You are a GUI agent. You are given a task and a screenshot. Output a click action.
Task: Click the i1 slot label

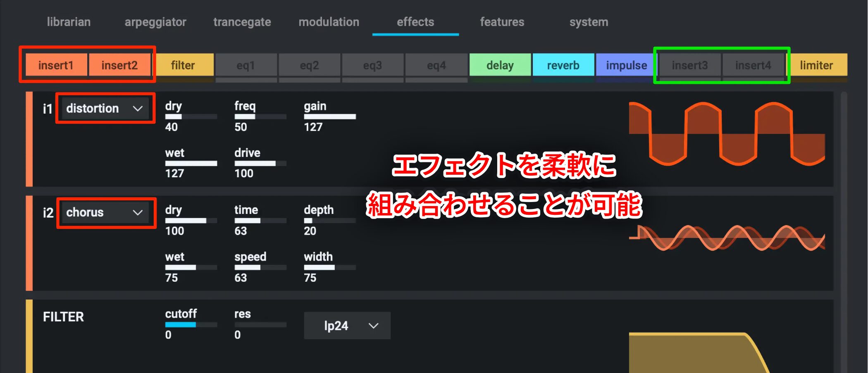pos(48,109)
